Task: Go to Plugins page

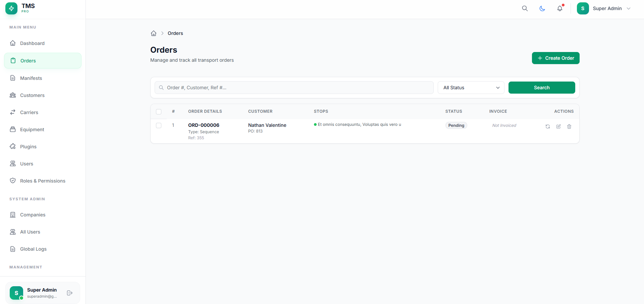Action: click(43, 147)
